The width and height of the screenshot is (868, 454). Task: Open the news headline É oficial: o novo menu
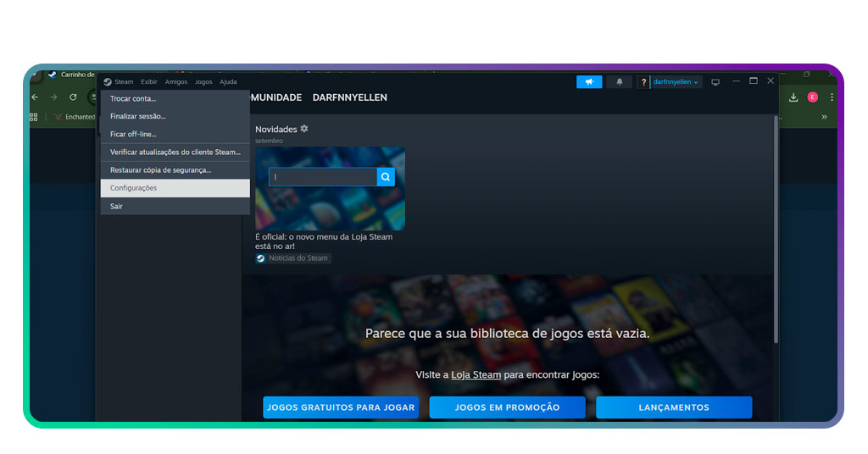click(x=324, y=241)
